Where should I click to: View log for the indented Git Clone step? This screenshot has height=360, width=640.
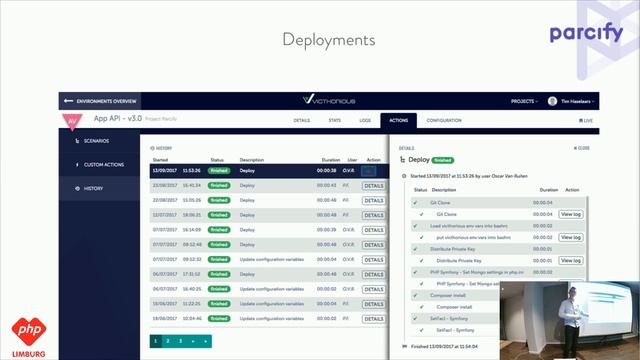point(571,214)
